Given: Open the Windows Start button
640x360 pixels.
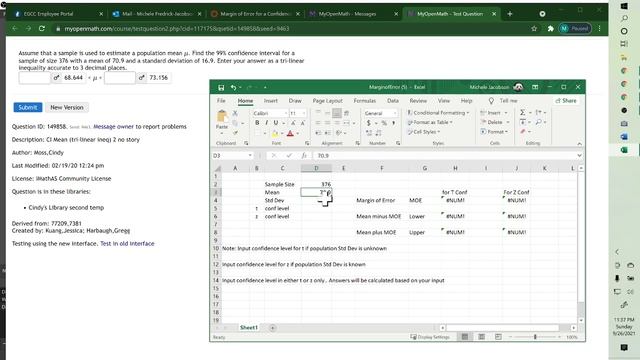Looking at the screenshot, I should point(624,6).
